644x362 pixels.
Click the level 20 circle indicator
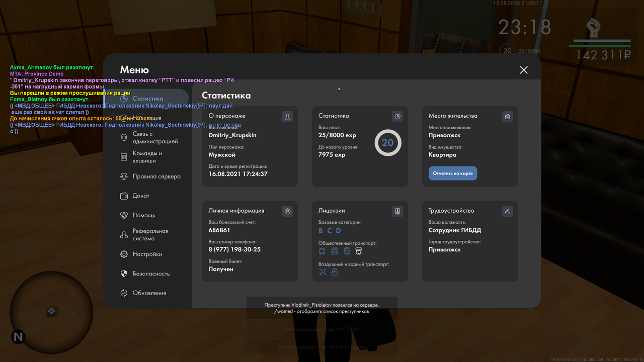pos(388,143)
